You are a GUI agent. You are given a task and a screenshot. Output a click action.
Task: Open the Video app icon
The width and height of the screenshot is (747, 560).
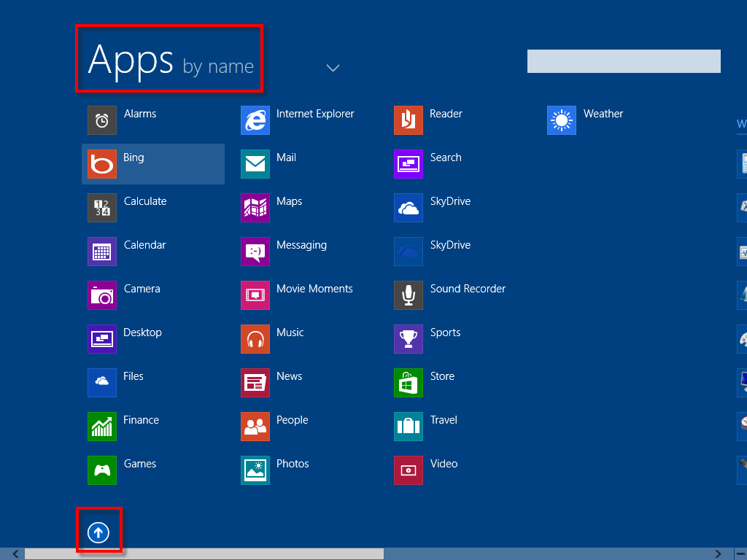tap(409, 470)
